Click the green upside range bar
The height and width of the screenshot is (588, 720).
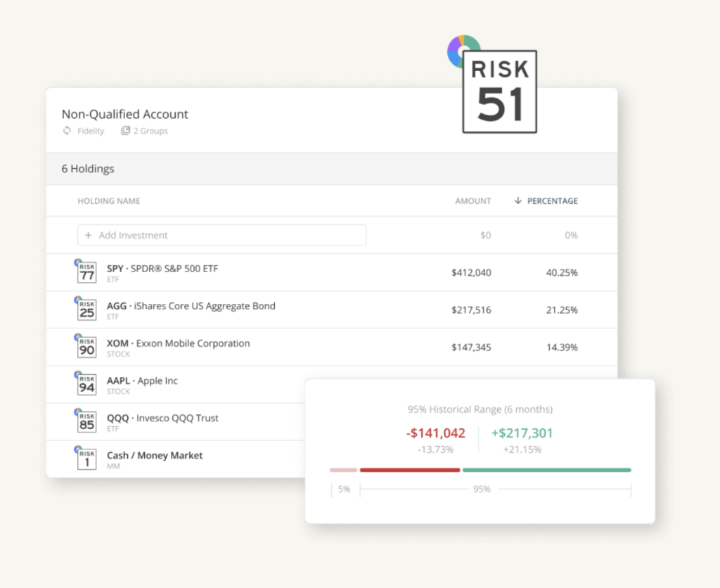pyautogui.click(x=546, y=470)
